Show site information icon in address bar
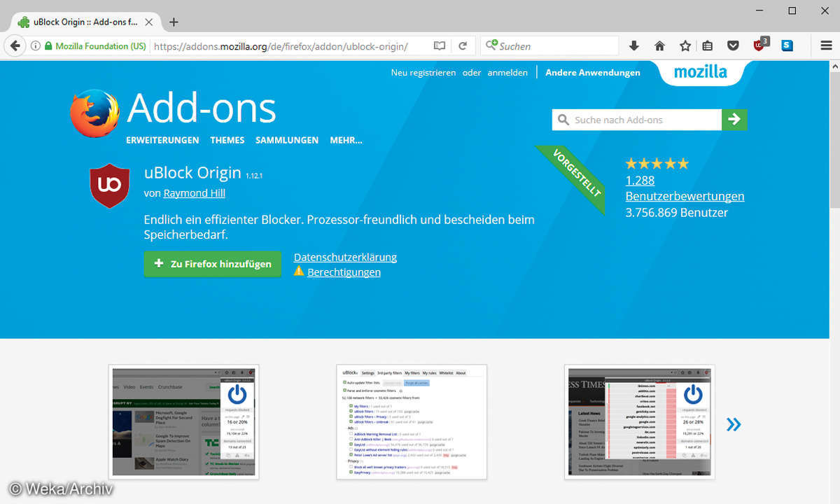The height and width of the screenshot is (504, 840). (x=35, y=46)
